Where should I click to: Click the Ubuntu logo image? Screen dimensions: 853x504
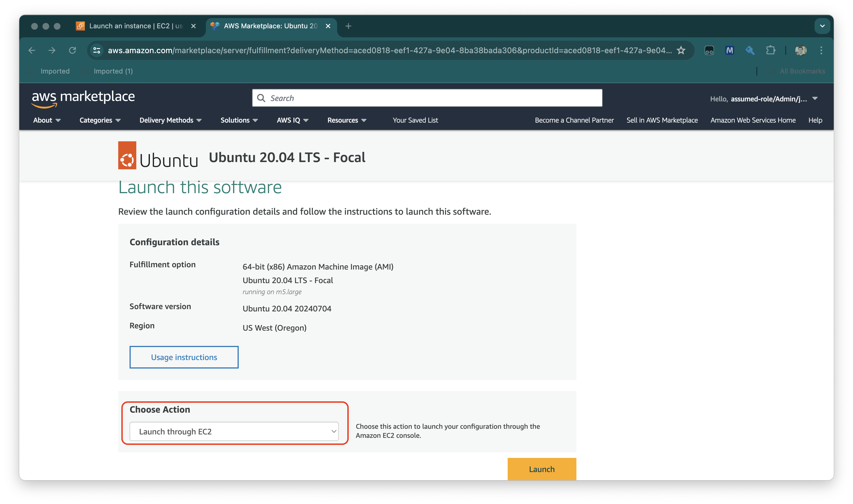(158, 156)
